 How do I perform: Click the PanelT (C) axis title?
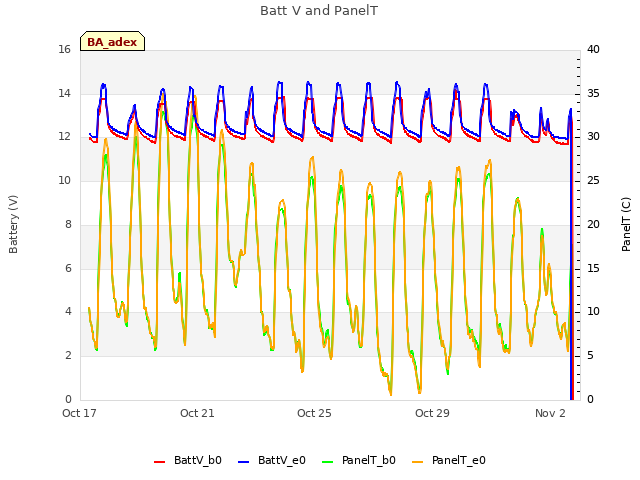(x=626, y=224)
